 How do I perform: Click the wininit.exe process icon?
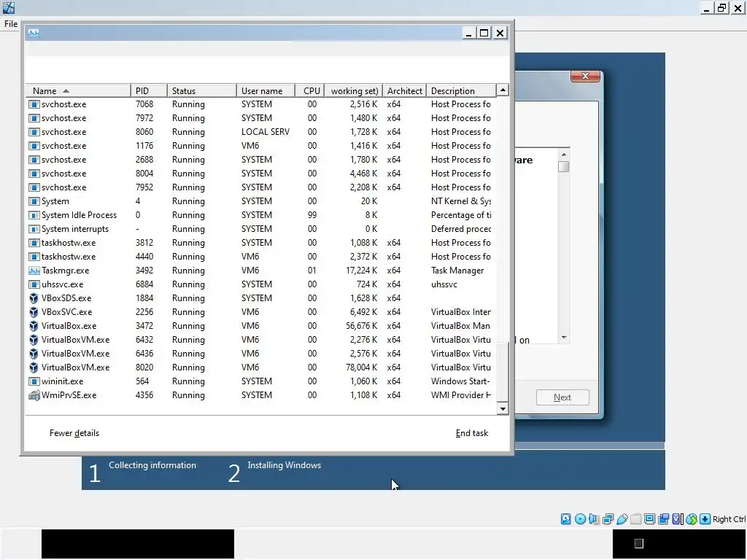[34, 381]
